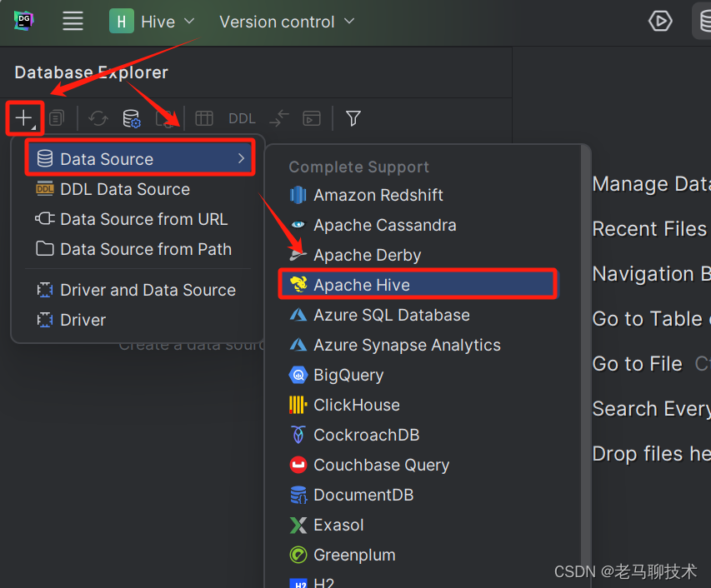Select DocumentDB data source
The height and width of the screenshot is (588, 711).
click(419, 495)
